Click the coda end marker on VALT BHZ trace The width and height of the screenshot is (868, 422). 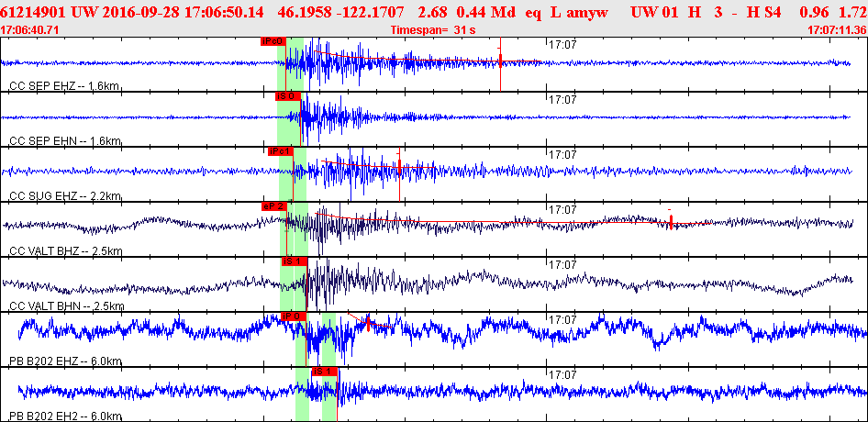pos(671,221)
